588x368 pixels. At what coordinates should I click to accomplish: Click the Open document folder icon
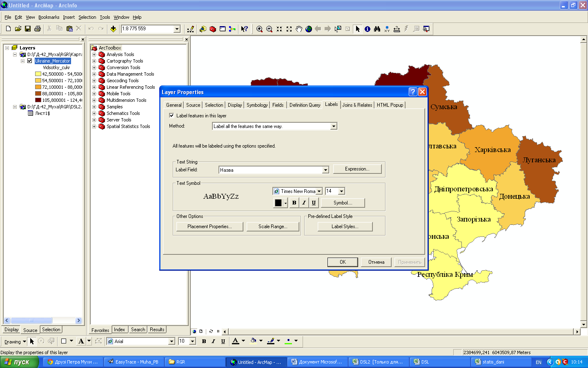pos(18,29)
